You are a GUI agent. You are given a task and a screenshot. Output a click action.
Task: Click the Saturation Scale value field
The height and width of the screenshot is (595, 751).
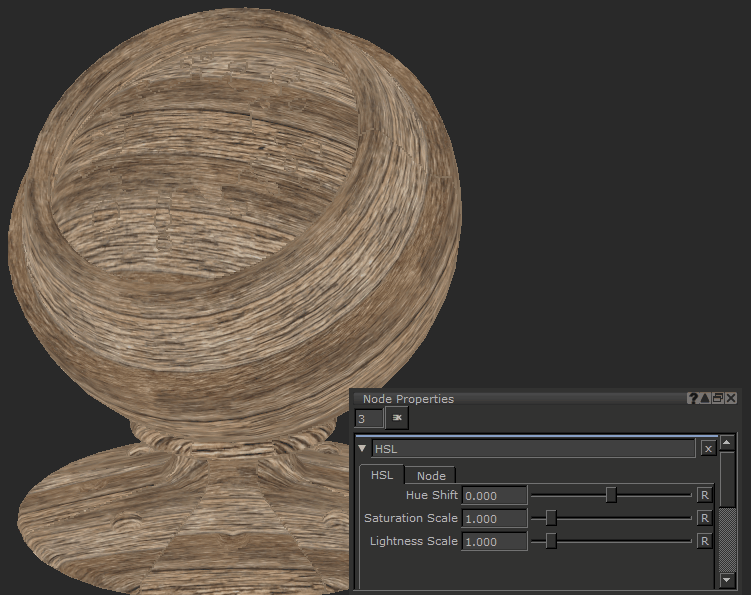pos(494,518)
